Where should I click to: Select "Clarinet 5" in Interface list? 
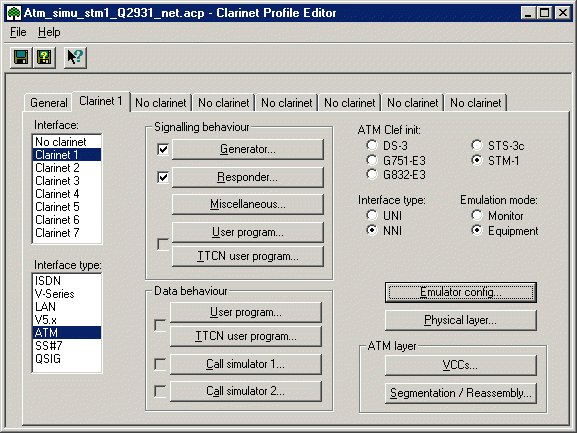[x=67, y=207]
